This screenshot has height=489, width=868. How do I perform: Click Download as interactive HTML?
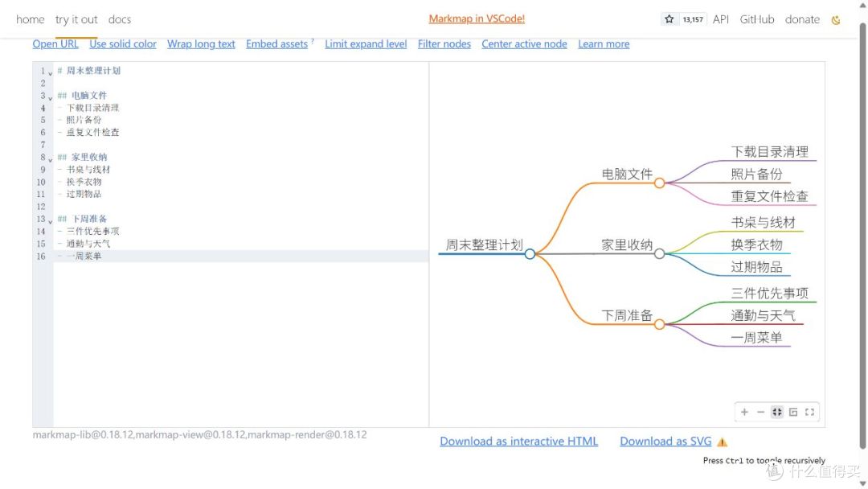pyautogui.click(x=518, y=442)
